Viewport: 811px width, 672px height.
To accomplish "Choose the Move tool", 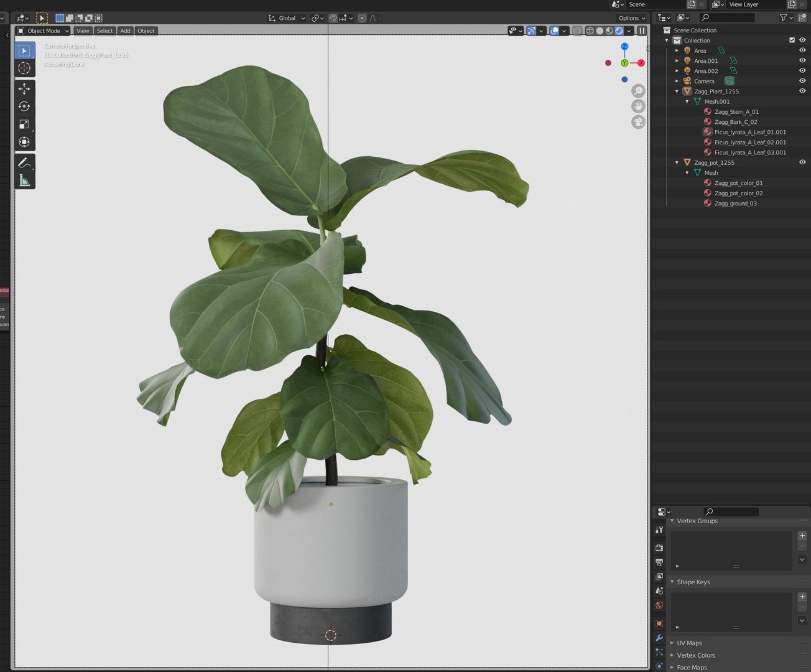I will 24,89.
